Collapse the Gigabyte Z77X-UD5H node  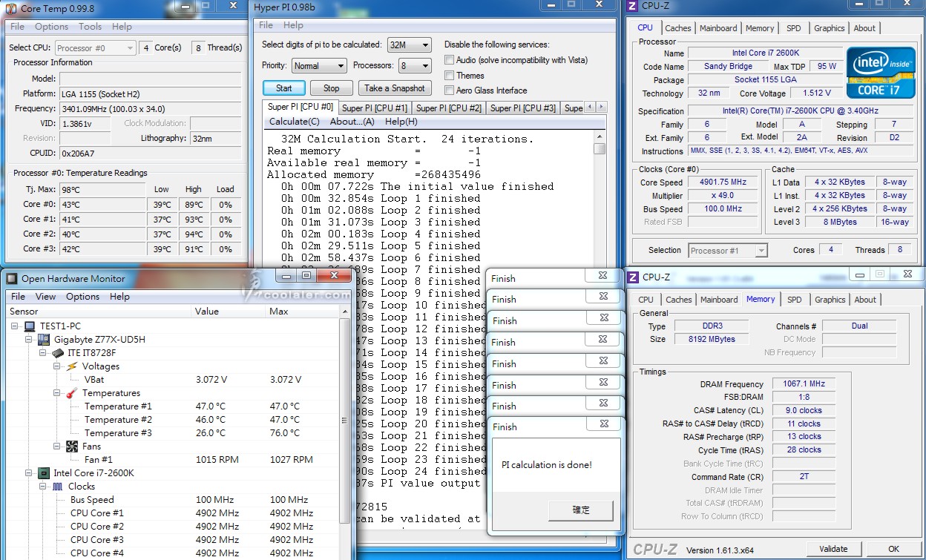point(30,340)
